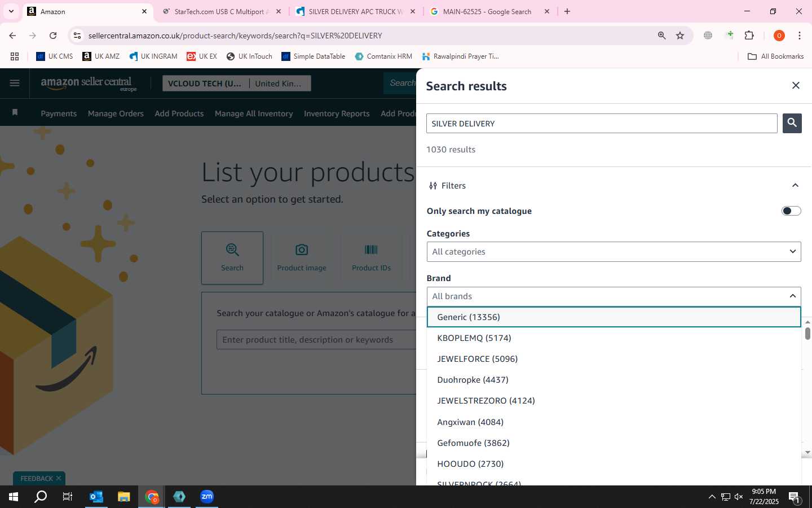Image resolution: width=812 pixels, height=508 pixels.
Task: Open Simple DataTable bookmark
Action: 314,56
